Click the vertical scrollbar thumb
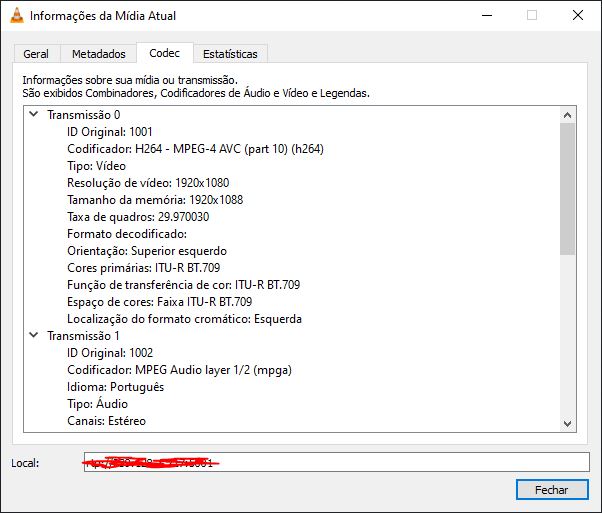 [567, 189]
